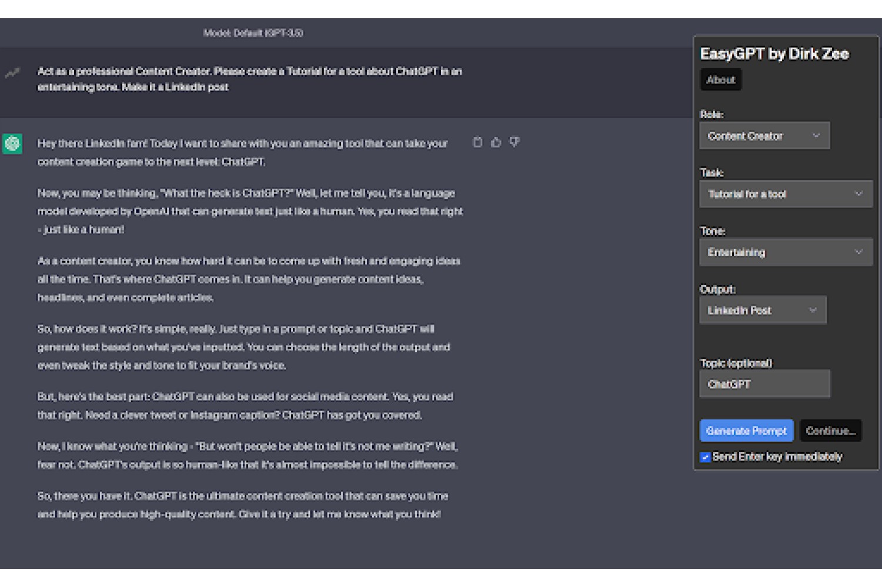This screenshot has height=588, width=882.
Task: Click the Topic input field containing ChatGPT
Action: 764,384
